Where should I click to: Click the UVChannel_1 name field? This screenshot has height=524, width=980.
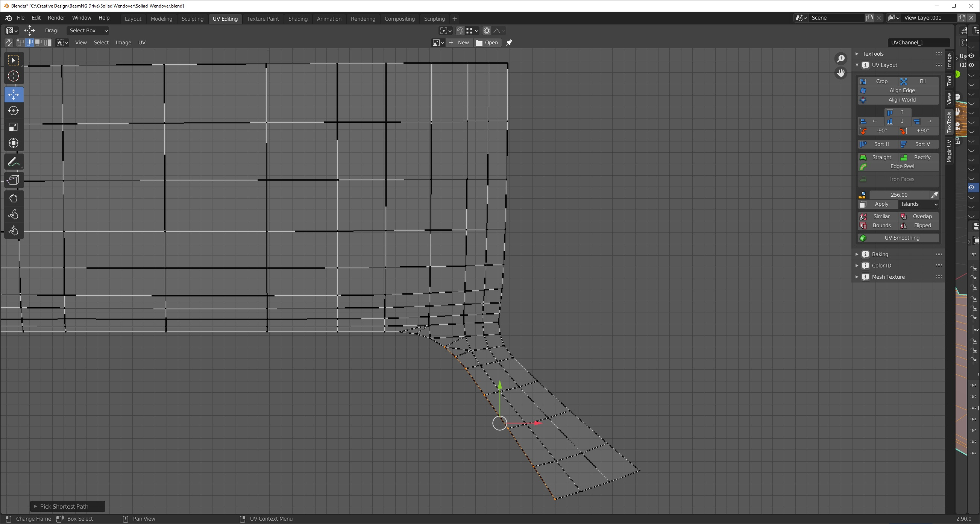coord(918,43)
